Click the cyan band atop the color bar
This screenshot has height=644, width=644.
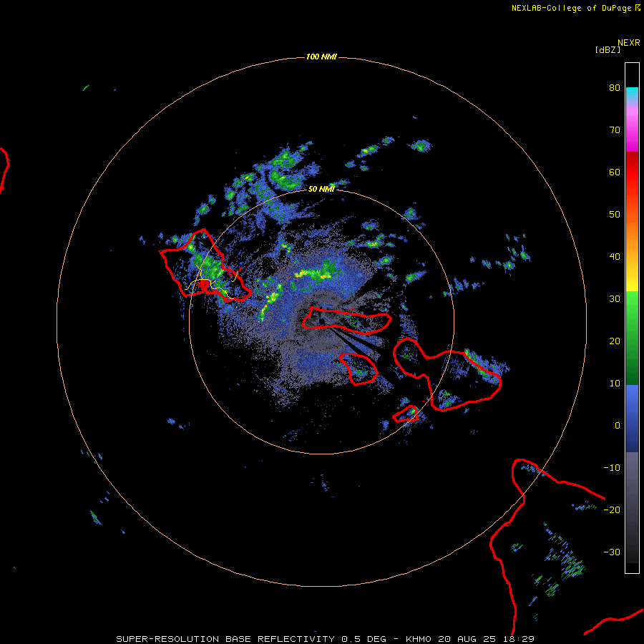(x=632, y=93)
